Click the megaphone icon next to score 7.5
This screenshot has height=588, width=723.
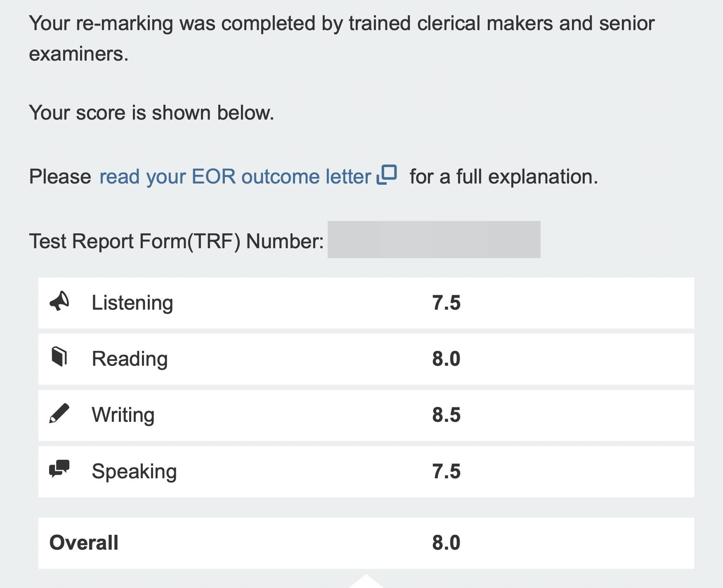60,302
